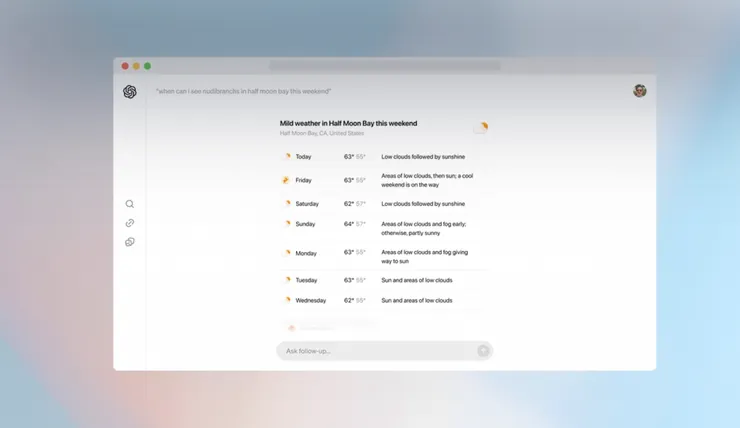This screenshot has width=740, height=428.
Task: Open the search magnifier icon in sidebar
Action: 130,204
